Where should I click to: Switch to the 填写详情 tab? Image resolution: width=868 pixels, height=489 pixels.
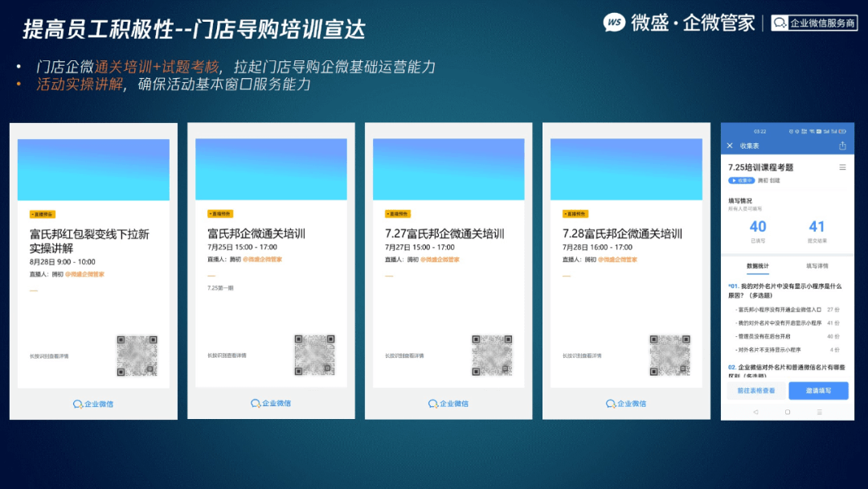point(817,266)
